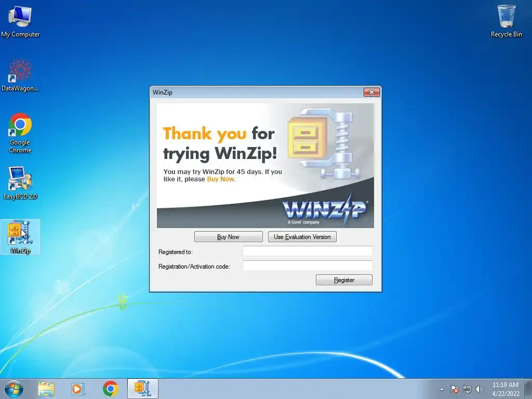532x399 pixels.
Task: Select the Google Chrome desktop shortcut
Action: click(x=20, y=132)
